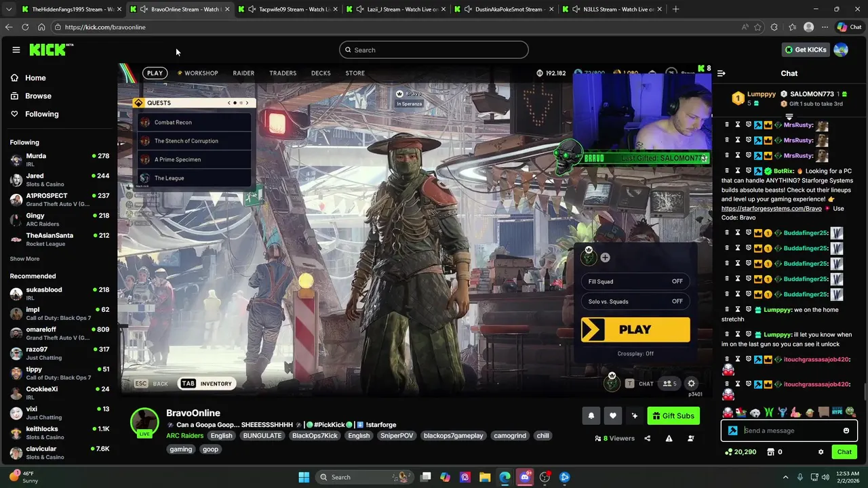
Task: Open the Kick hamburger sidebar menu
Action: click(x=16, y=49)
